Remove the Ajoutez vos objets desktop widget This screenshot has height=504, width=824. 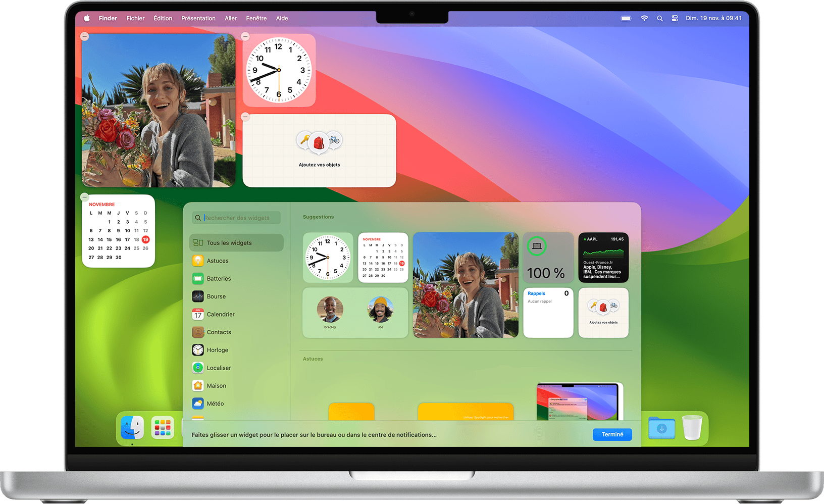[245, 117]
